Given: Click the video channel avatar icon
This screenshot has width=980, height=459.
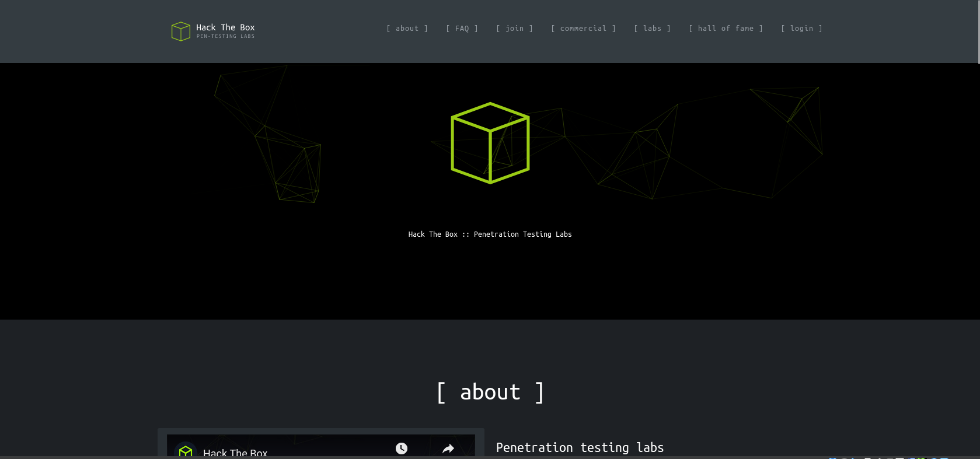Looking at the screenshot, I should (186, 451).
